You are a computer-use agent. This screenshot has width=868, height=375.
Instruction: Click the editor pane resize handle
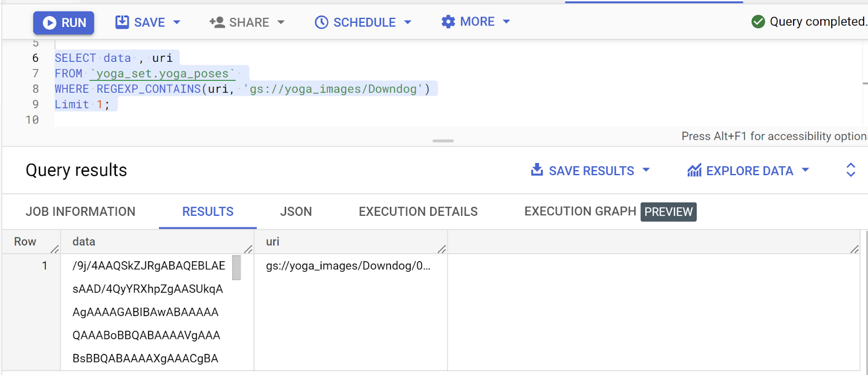[443, 141]
